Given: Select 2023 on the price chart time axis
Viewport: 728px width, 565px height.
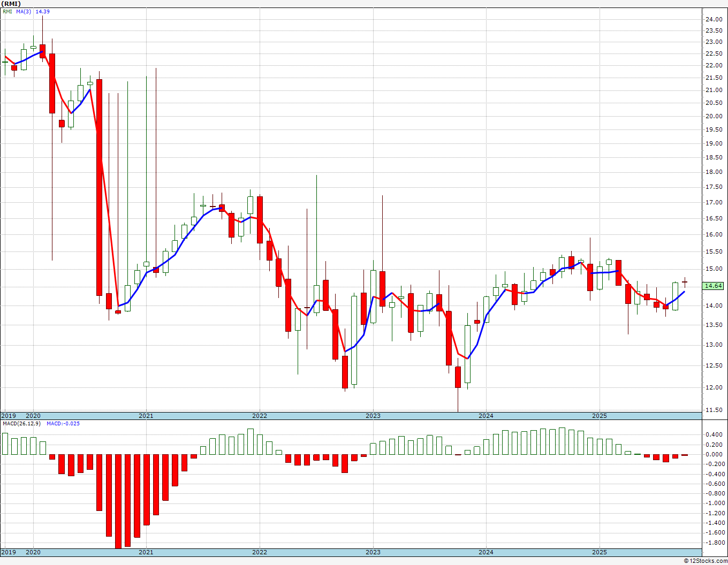Looking at the screenshot, I should [373, 416].
